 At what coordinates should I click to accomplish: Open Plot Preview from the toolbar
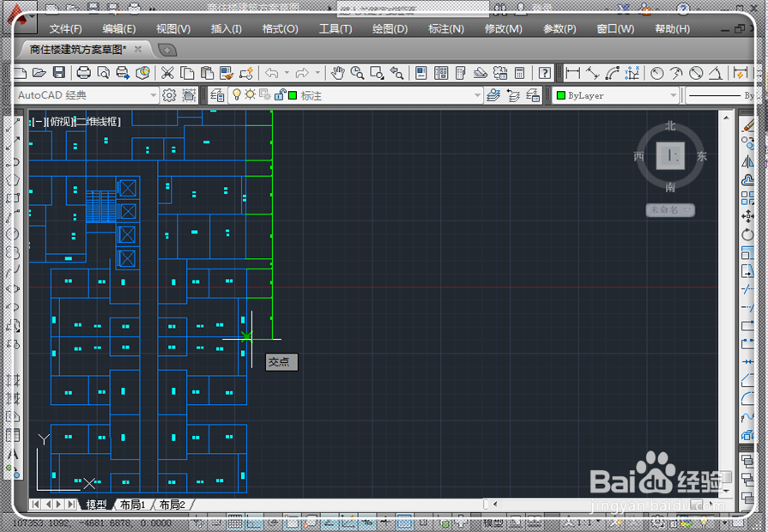pos(103,74)
